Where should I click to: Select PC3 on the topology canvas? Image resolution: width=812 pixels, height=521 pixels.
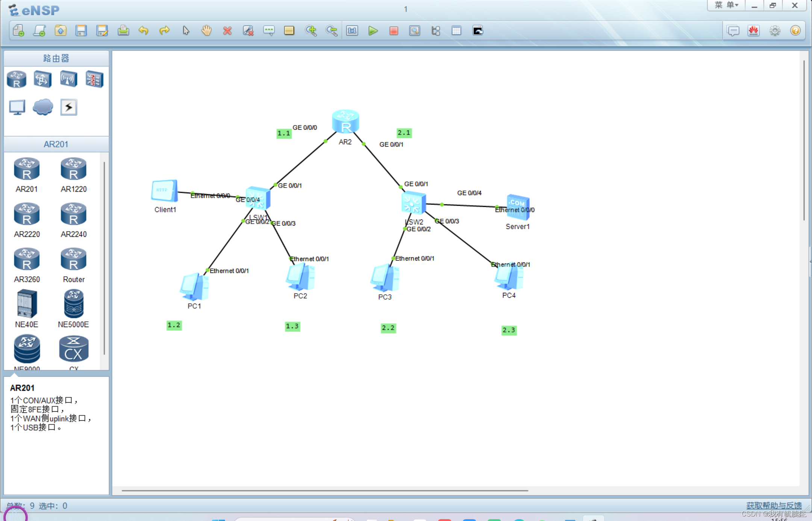coord(385,278)
